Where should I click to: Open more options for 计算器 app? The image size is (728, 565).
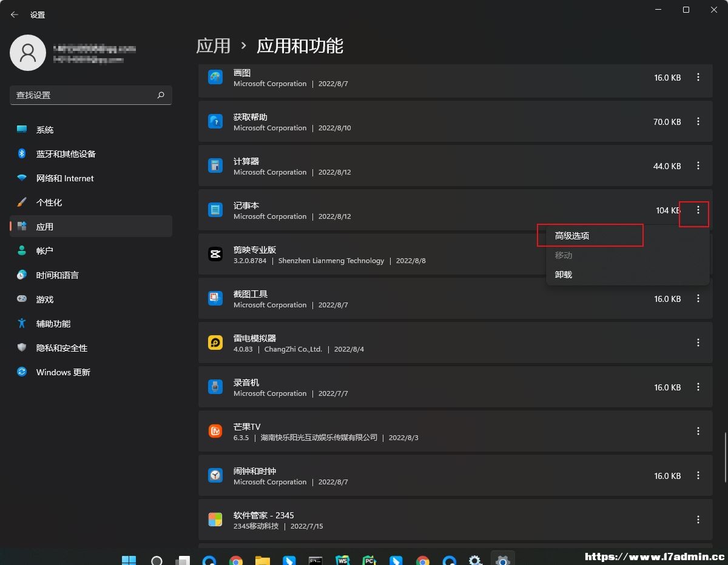tap(698, 166)
